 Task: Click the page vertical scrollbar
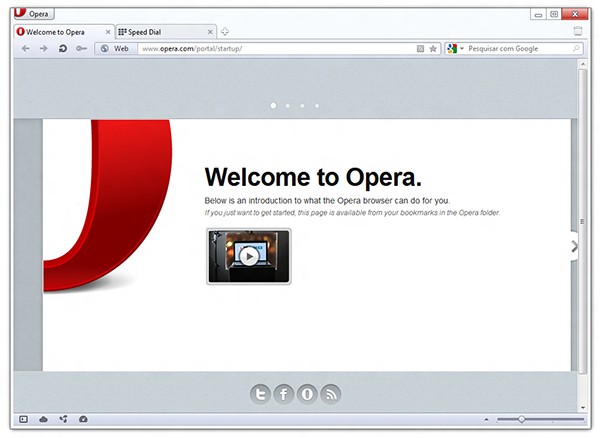point(582,222)
